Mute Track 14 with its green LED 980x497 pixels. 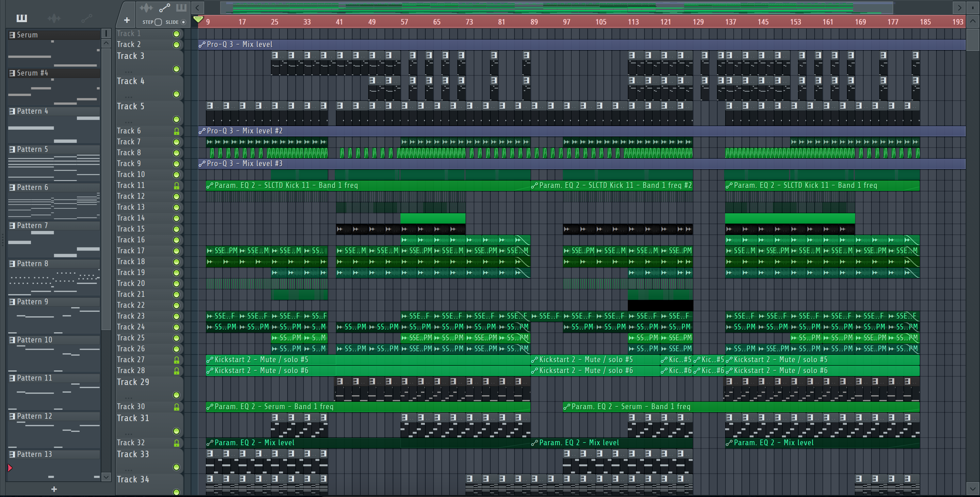176,219
